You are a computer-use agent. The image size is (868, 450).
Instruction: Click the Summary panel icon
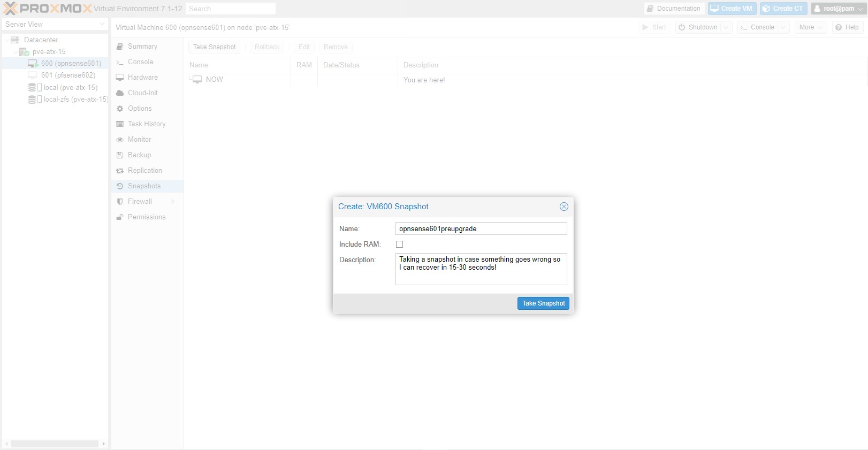[120, 47]
